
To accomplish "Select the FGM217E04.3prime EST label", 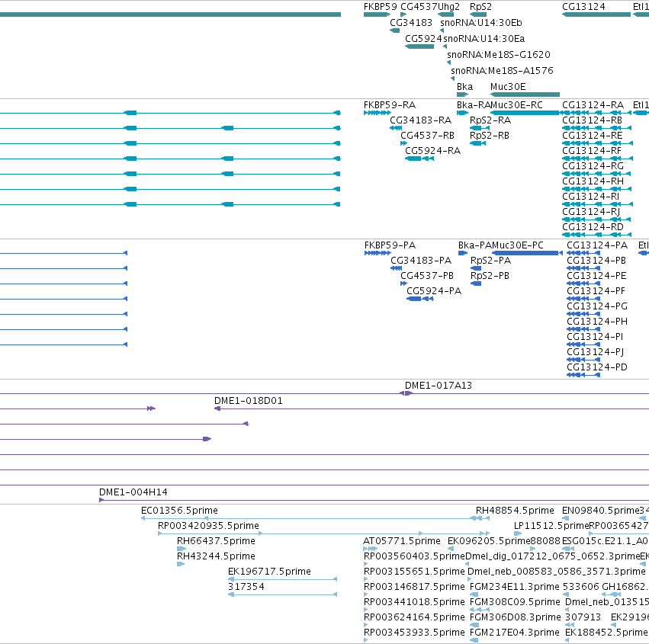I will (515, 633).
